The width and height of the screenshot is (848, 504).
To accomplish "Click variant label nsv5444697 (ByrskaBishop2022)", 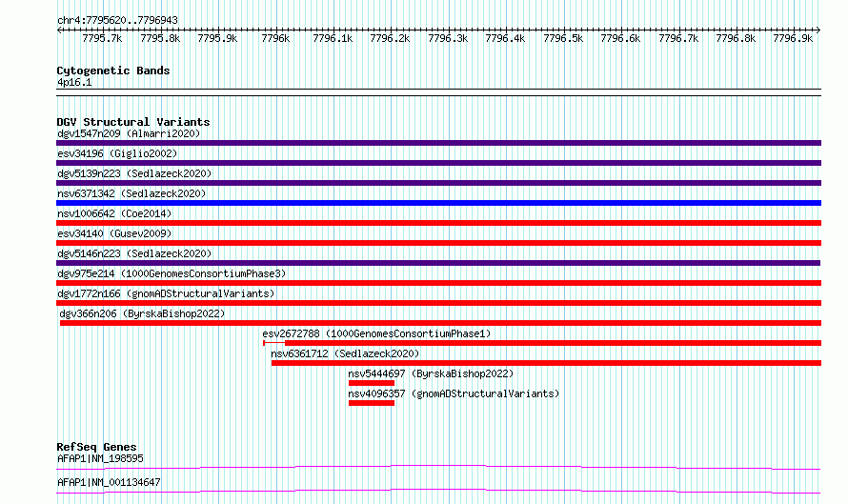I will [x=431, y=373].
